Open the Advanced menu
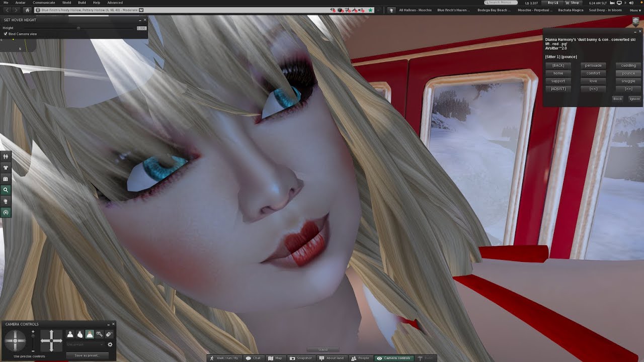The image size is (644, 362). tap(115, 3)
